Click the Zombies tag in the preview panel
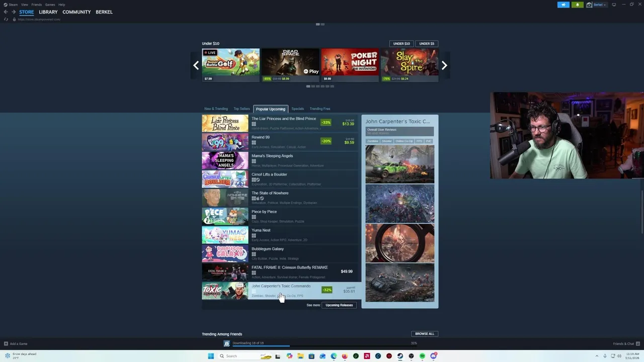644x362 pixels. pos(373,141)
